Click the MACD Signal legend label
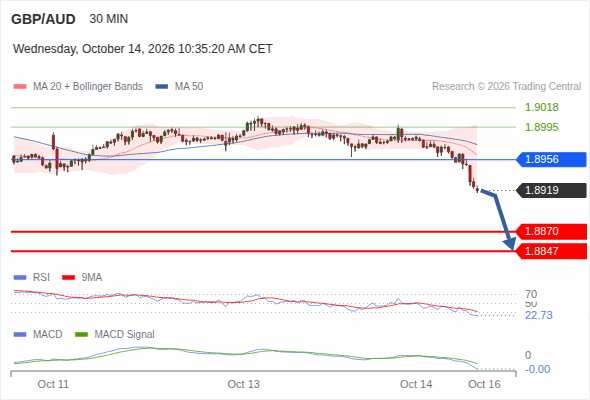Image resolution: width=590 pixels, height=400 pixels. 125,335
